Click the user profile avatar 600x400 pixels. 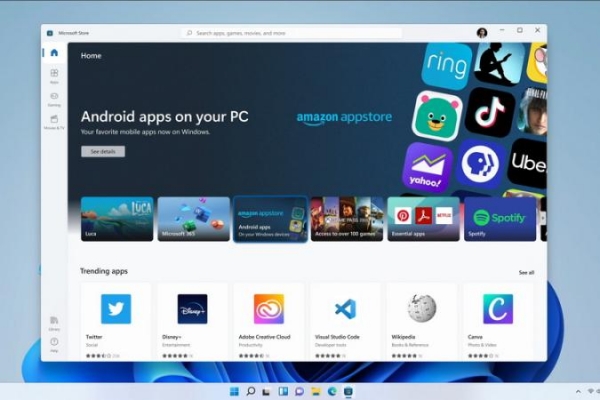point(482,32)
